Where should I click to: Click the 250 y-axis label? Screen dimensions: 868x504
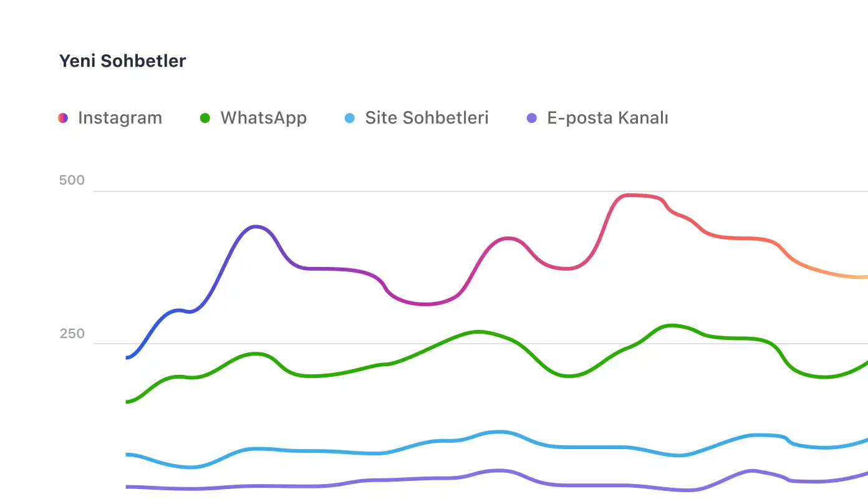coord(72,334)
